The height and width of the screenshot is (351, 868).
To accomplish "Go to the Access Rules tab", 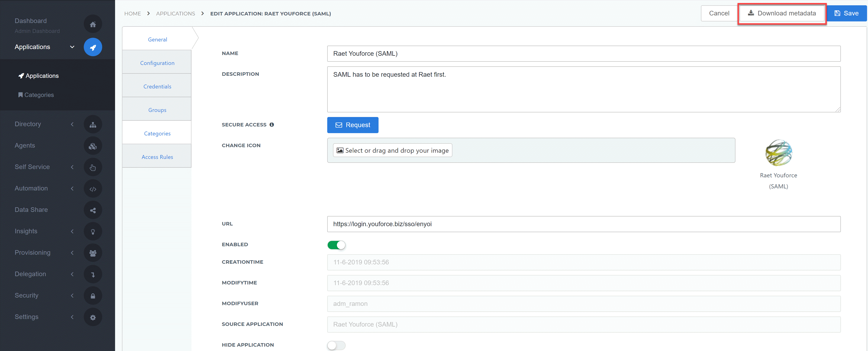I will coord(157,157).
